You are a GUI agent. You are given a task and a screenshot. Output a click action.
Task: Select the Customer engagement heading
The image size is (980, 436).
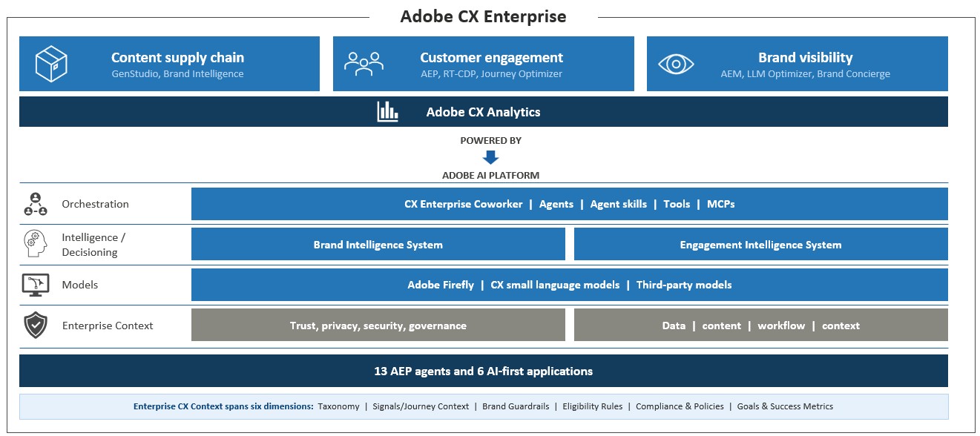click(491, 58)
